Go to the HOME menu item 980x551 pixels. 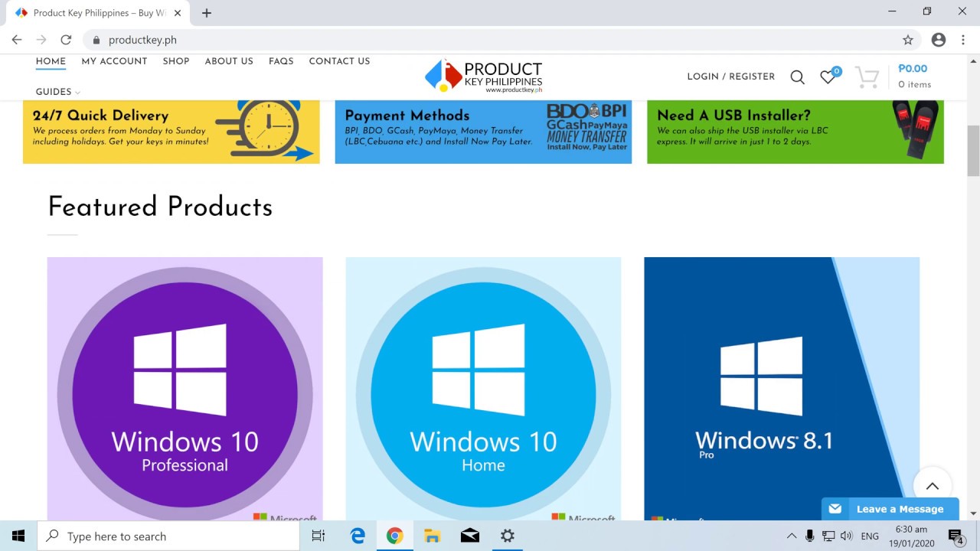(x=51, y=61)
